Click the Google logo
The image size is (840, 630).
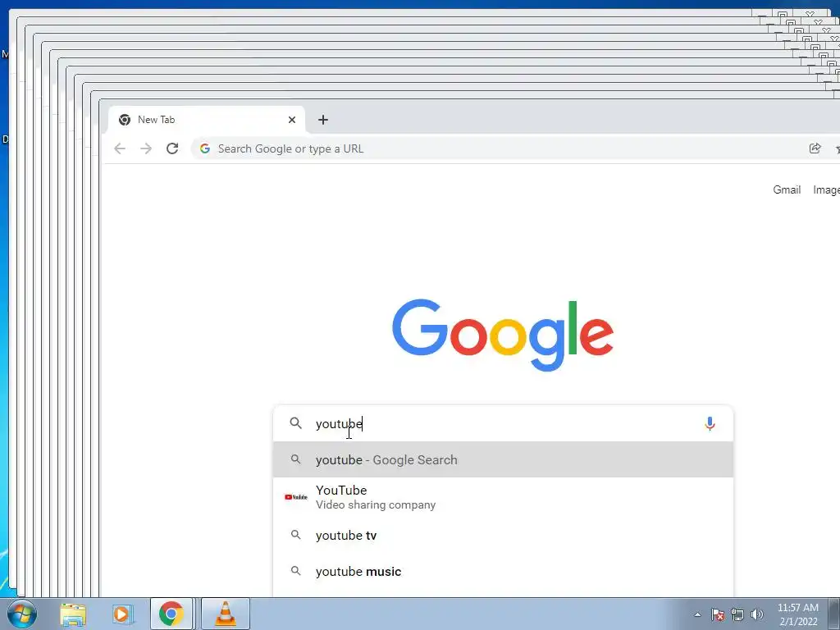pyautogui.click(x=503, y=335)
